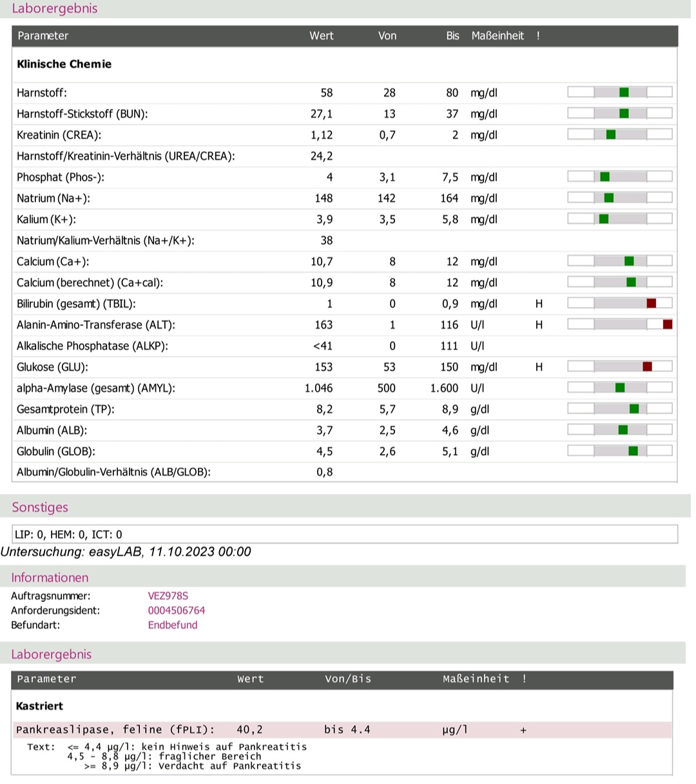Select 'fraglicher Bereich' interpretation line
The image size is (696, 784).
[x=164, y=756]
